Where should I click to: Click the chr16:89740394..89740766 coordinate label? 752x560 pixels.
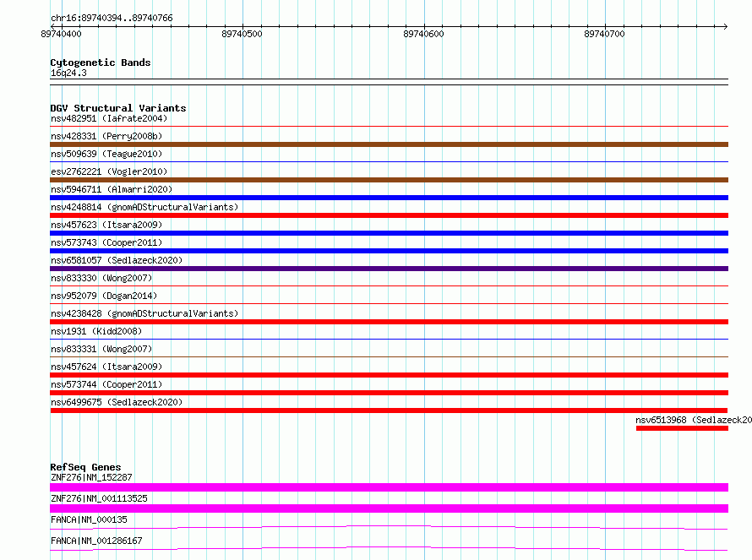(112, 18)
